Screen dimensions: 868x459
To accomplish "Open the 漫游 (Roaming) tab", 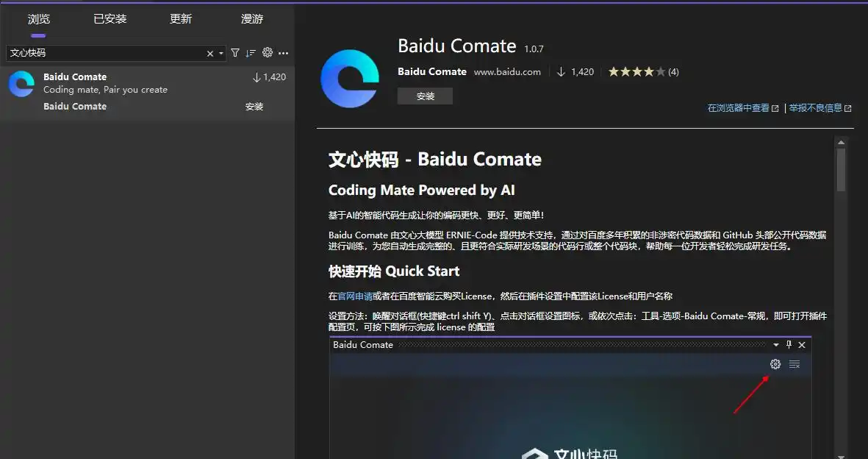I will click(252, 19).
